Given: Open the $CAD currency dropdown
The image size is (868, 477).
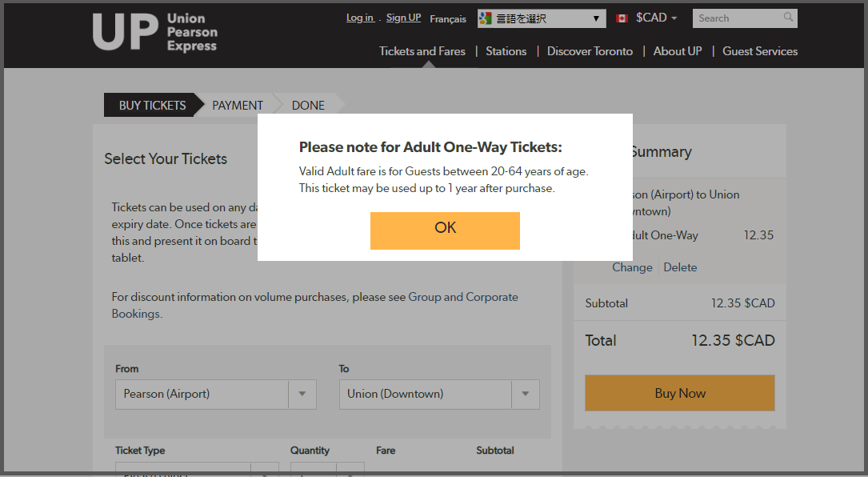Looking at the screenshot, I should click(656, 18).
